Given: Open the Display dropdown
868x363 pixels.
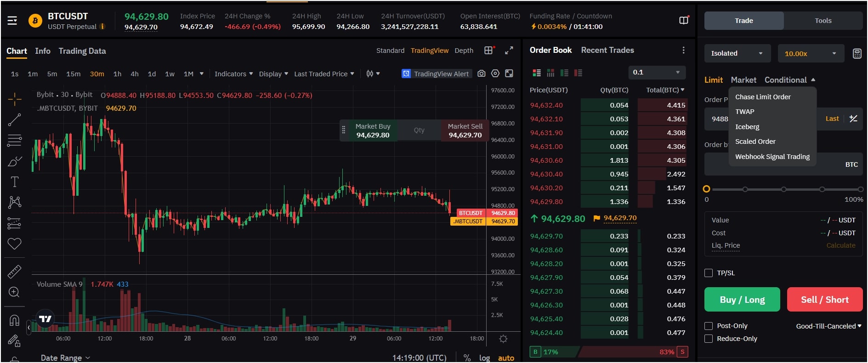Looking at the screenshot, I should pyautogui.click(x=273, y=74).
